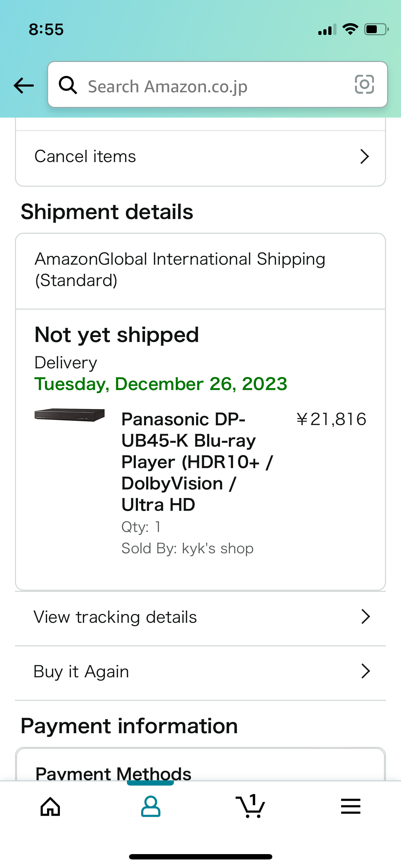This screenshot has height=868, width=401.
Task: Select the Cancel items option
Action: pos(85,156)
